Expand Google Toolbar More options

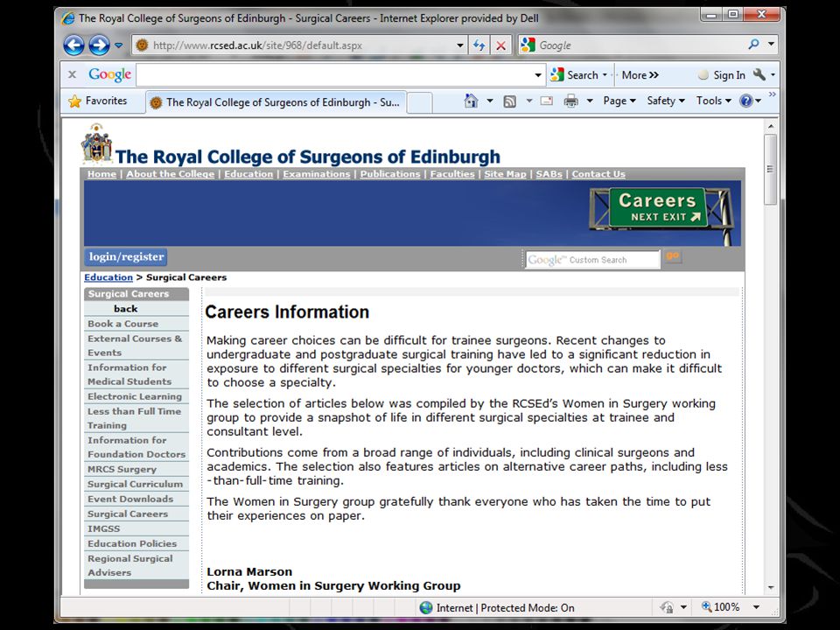tap(640, 75)
